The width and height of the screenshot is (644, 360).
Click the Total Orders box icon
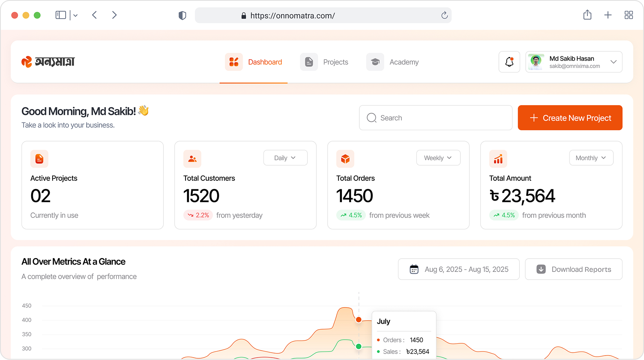(x=345, y=159)
